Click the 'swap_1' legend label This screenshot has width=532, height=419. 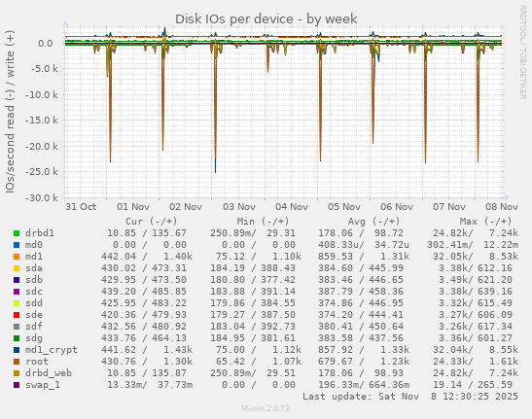coord(43,385)
